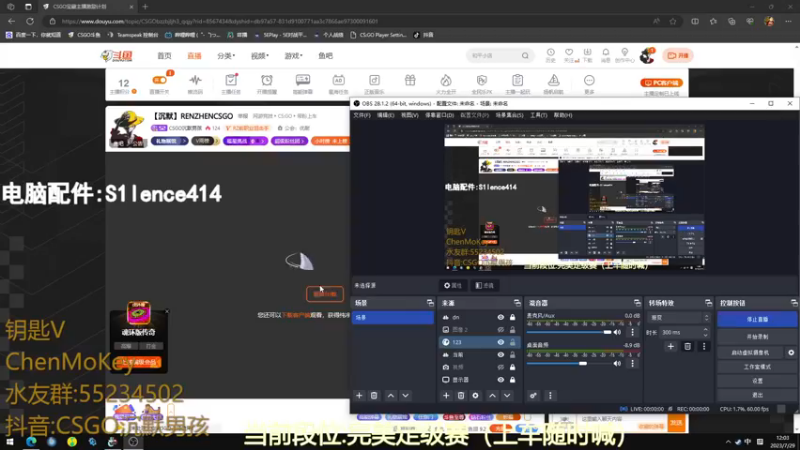The width and height of the screenshot is (800, 450).
Task: Open the OBS 文件(F) menu
Action: pyautogui.click(x=362, y=115)
